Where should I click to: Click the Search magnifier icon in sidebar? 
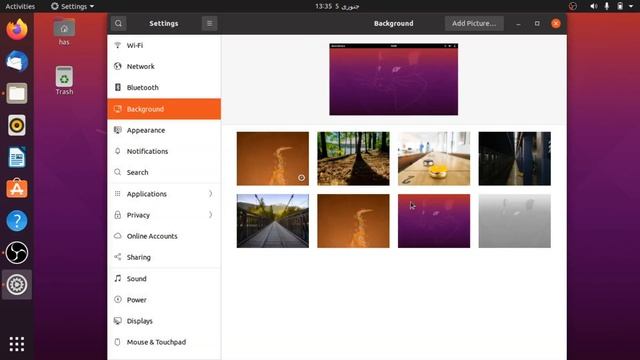[x=118, y=172]
